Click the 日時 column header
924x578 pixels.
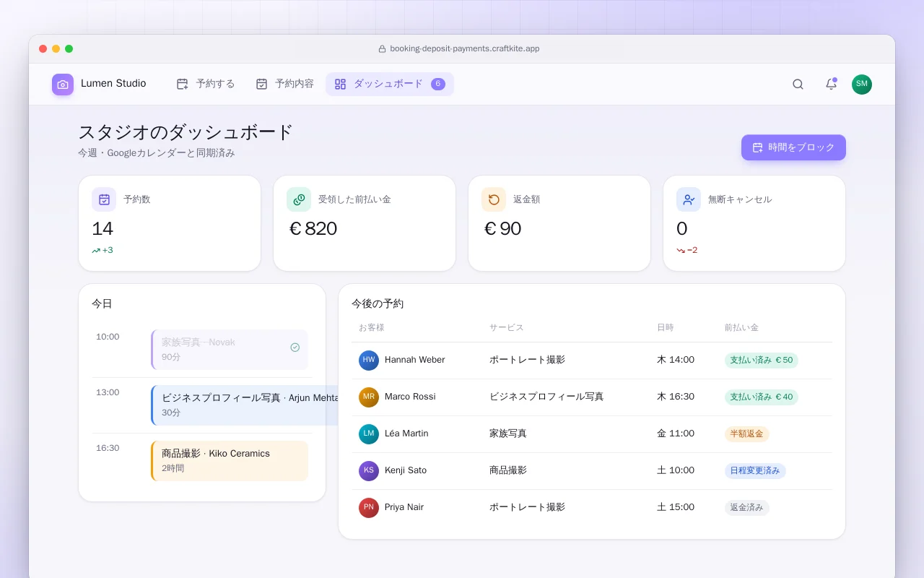[665, 328]
